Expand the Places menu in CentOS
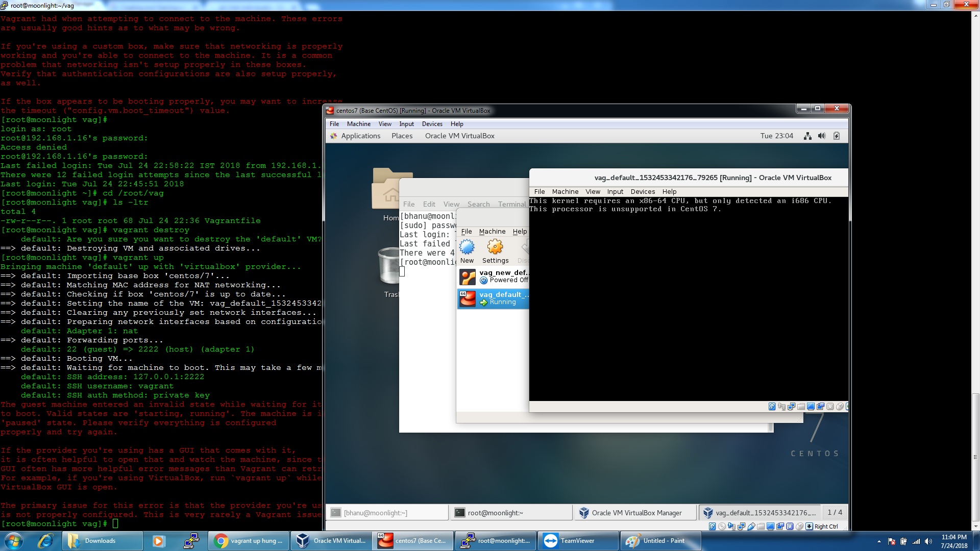 click(402, 136)
